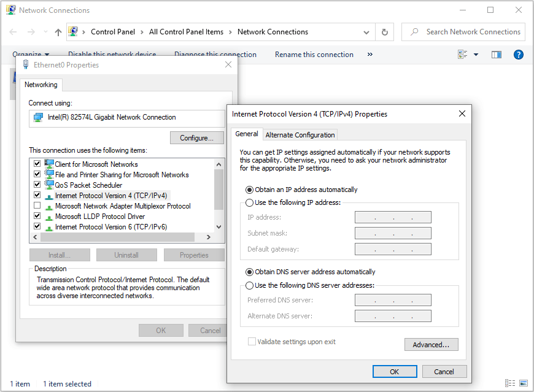Click the QoS Packet Scheduler icon
This screenshot has width=534, height=392.
[49, 185]
